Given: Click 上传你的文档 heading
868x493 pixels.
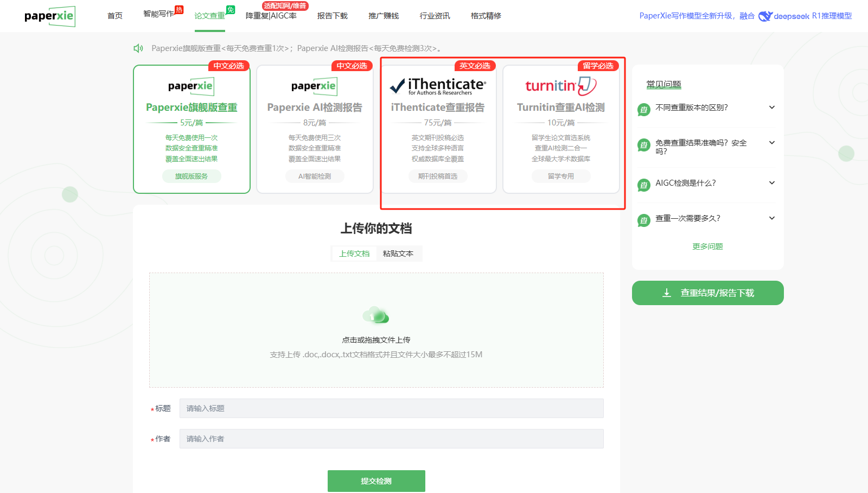Looking at the screenshot, I should pyautogui.click(x=376, y=229).
